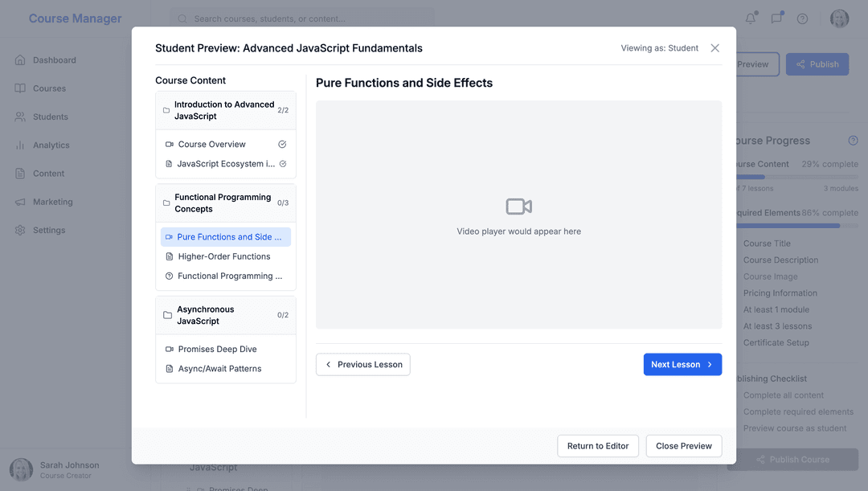868x491 pixels.
Task: Expand the Asynchronous JavaScript module header
Action: coord(225,315)
